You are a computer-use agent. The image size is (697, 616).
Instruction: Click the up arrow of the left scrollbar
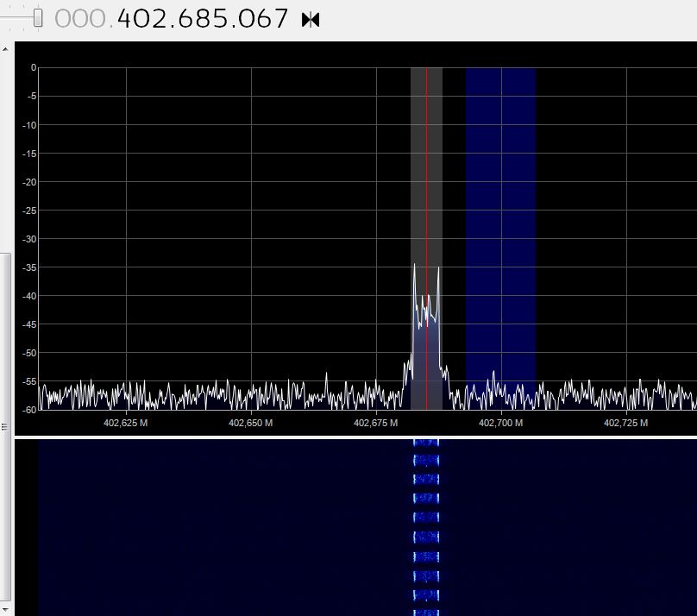5,49
